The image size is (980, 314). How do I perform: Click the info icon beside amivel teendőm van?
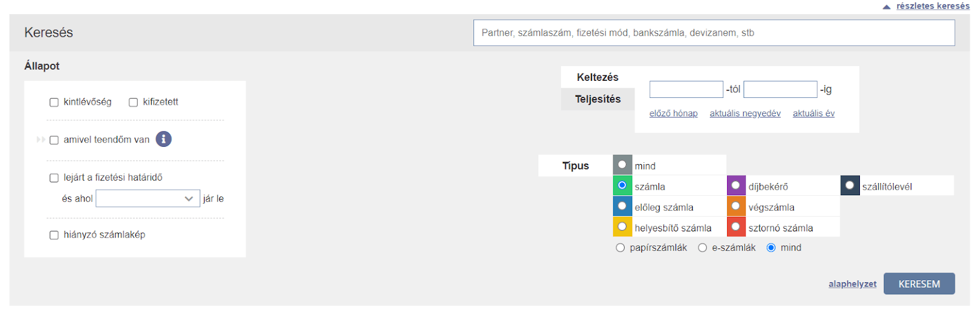point(164,140)
